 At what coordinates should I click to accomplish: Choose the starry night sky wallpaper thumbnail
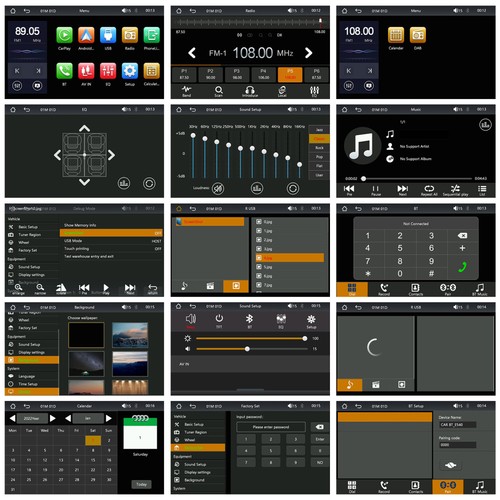point(86,364)
